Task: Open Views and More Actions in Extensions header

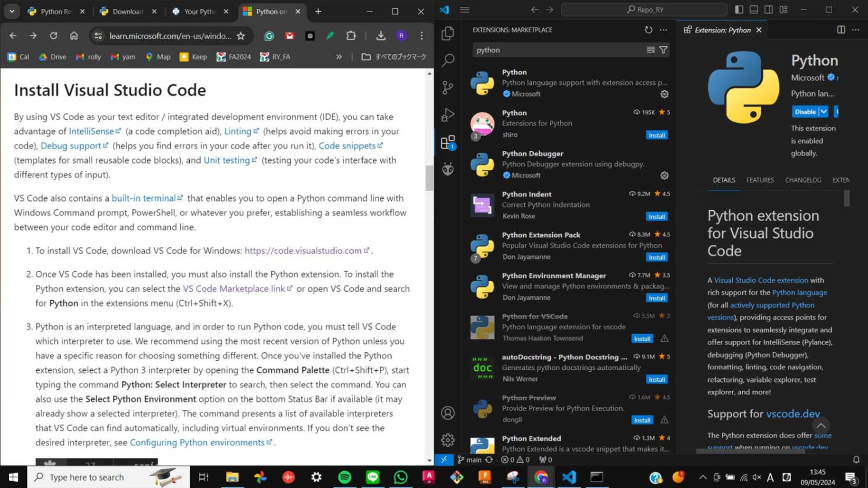Action: pos(663,30)
